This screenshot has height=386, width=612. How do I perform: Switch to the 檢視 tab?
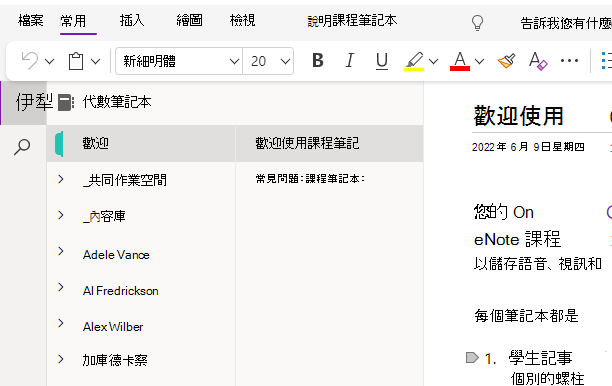pyautogui.click(x=242, y=20)
